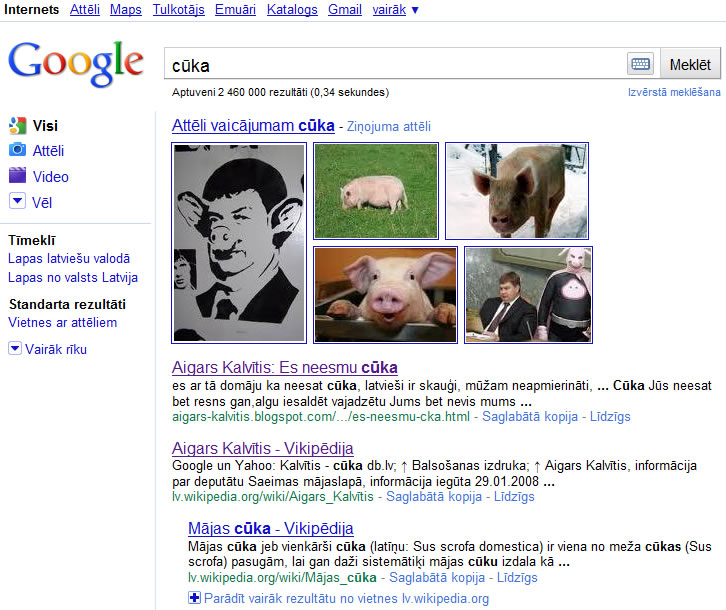The image size is (726, 610).
Task: Open pig close-up snout thumbnail
Action: tap(385, 295)
